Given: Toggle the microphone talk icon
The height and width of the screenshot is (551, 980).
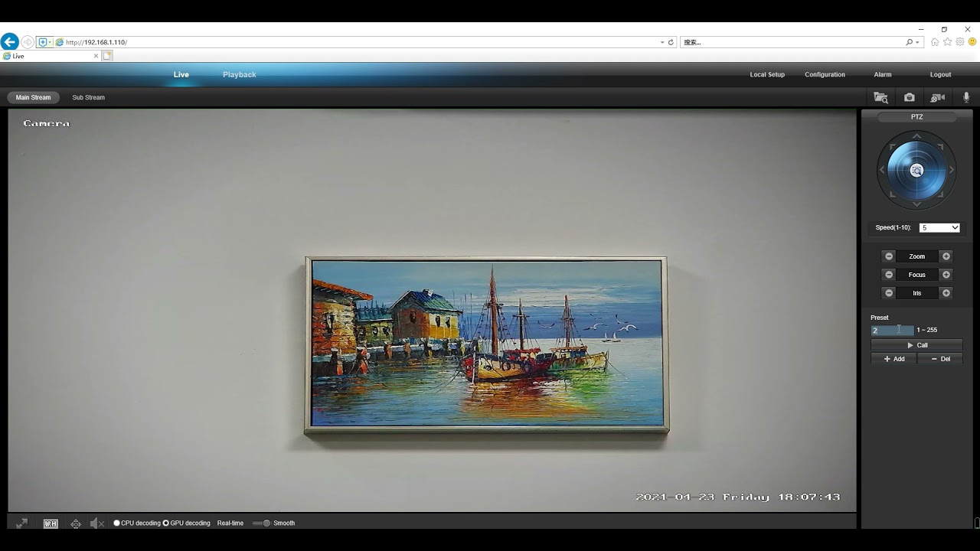Looking at the screenshot, I should [966, 97].
